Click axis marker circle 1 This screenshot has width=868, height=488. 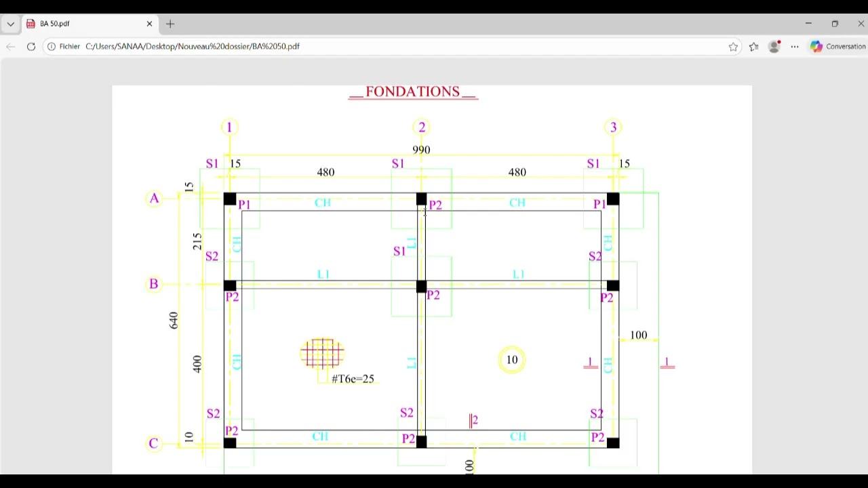(x=229, y=127)
